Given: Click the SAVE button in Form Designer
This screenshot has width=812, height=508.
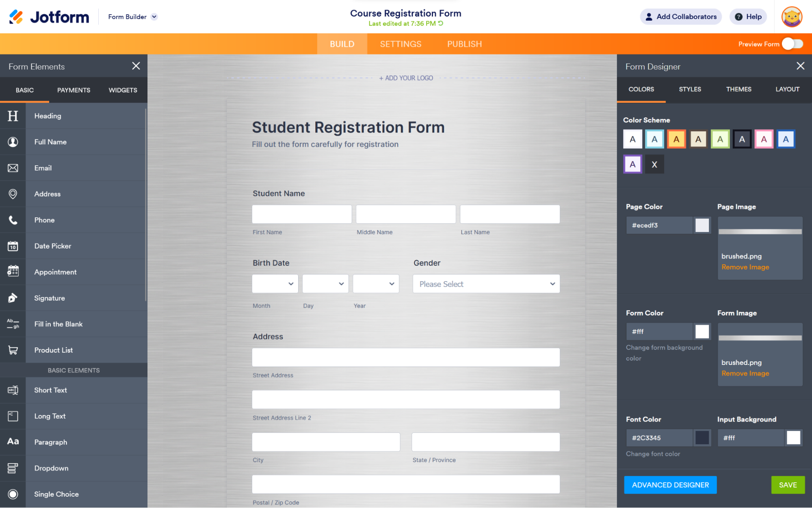Looking at the screenshot, I should [x=788, y=484].
